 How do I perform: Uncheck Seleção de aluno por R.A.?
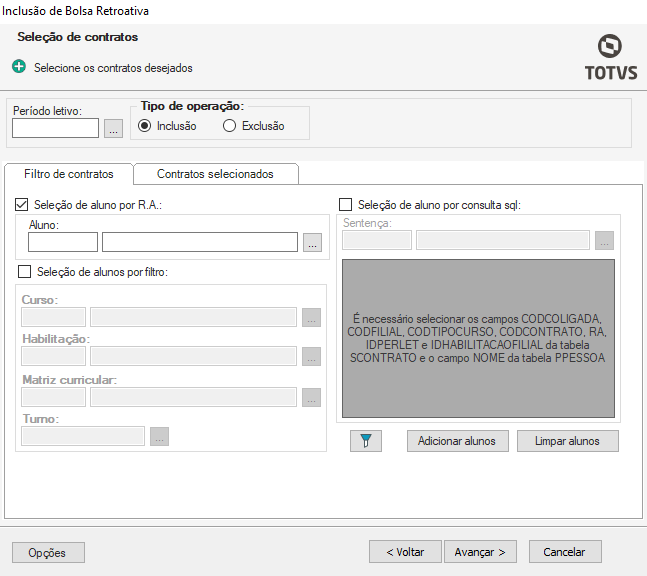[x=23, y=205]
